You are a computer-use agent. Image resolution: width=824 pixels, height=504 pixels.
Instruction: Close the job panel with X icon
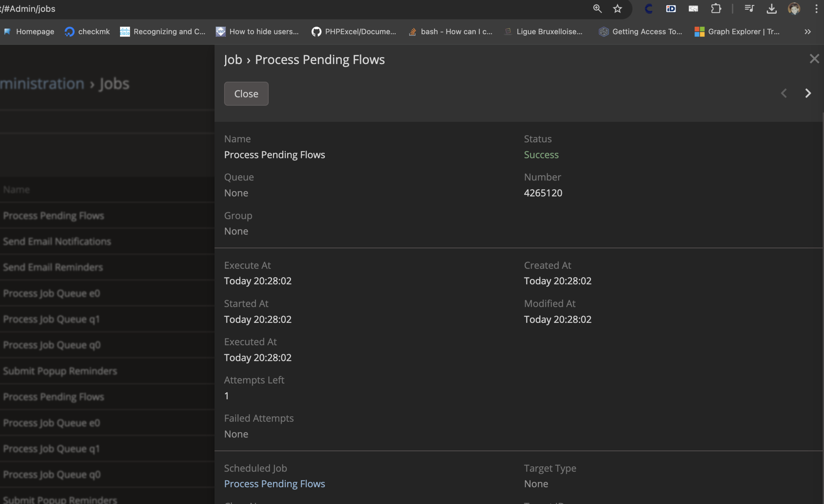click(x=814, y=59)
